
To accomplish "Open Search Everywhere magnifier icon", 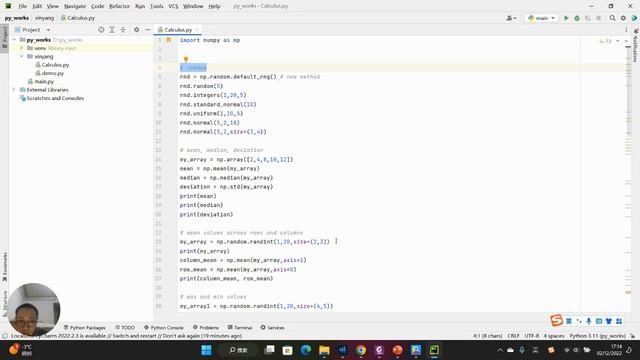I will coord(612,18).
